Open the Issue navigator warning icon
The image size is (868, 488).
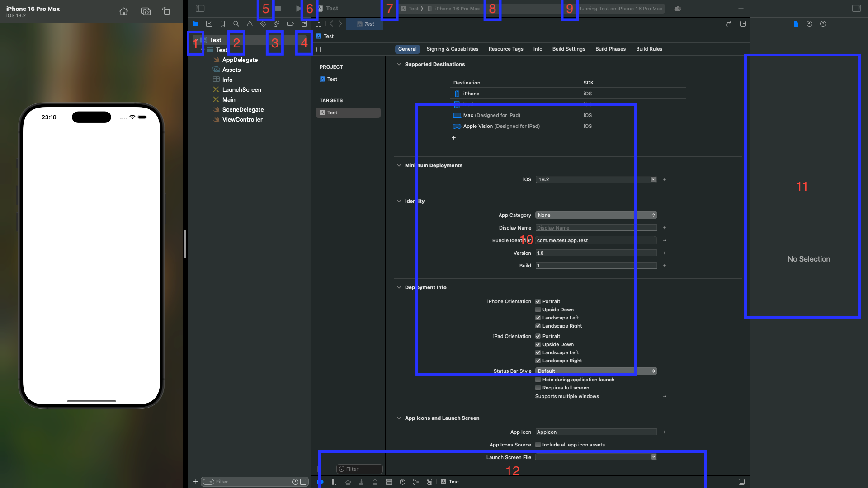[250, 23]
